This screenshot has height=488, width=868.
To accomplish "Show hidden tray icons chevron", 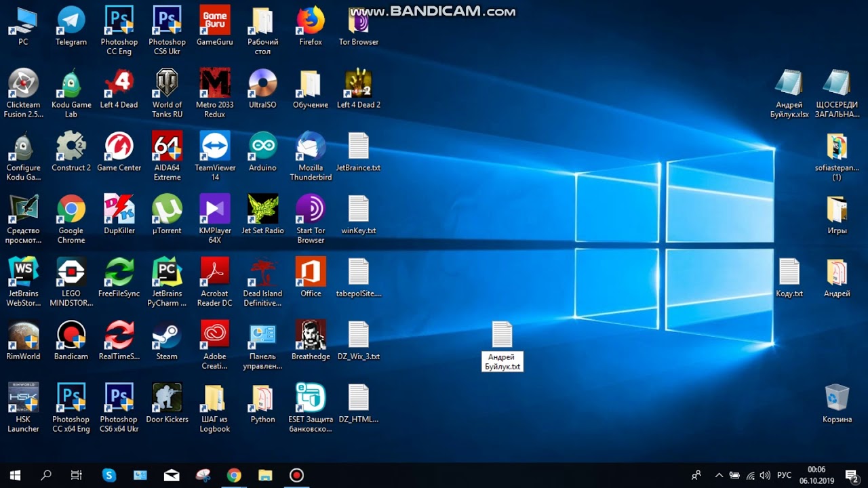I will tap(719, 475).
